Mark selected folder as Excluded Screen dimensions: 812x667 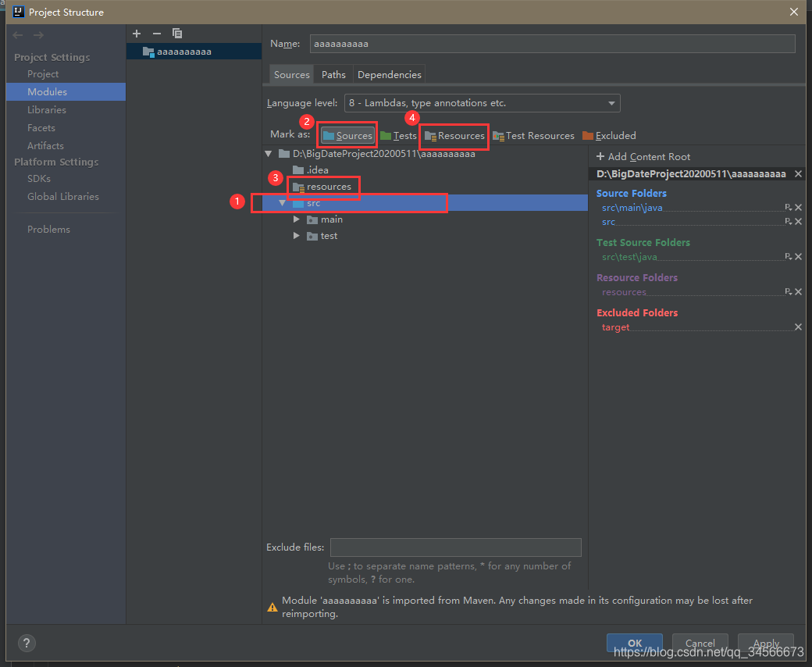click(x=609, y=136)
